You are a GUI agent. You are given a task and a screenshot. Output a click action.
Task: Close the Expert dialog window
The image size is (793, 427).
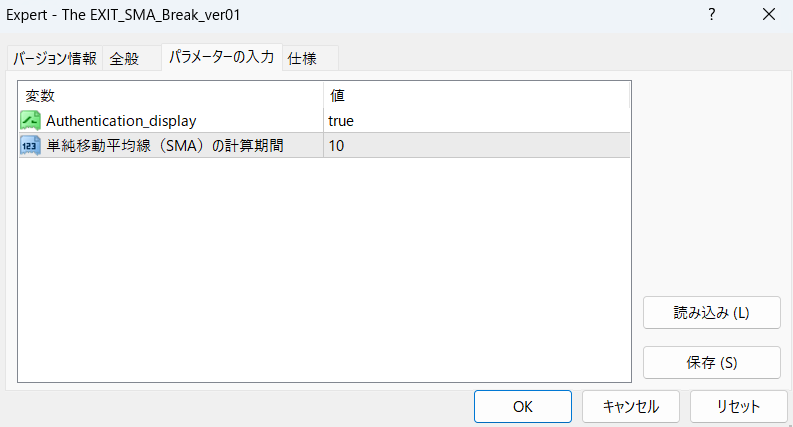tap(768, 15)
